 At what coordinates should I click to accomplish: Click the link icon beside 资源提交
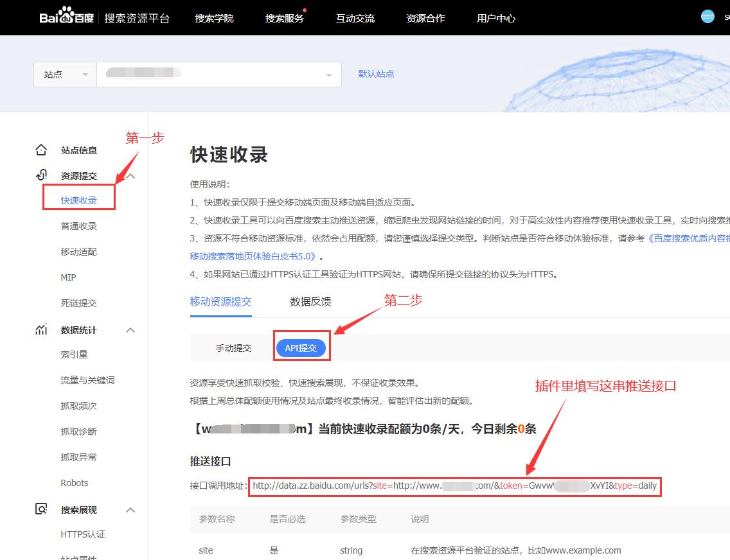click(41, 175)
